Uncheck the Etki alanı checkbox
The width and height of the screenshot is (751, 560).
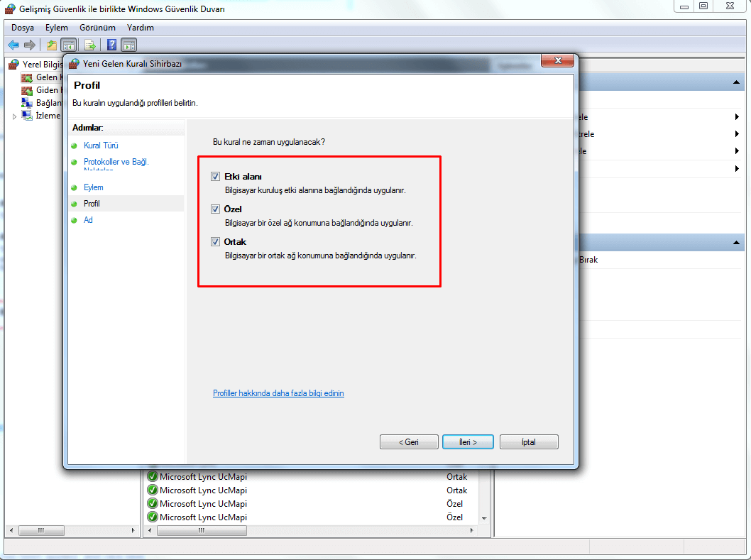point(215,177)
